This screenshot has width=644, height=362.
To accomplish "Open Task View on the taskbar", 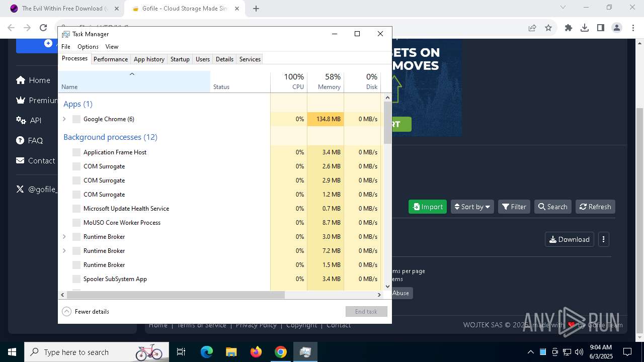I will pos(181,352).
